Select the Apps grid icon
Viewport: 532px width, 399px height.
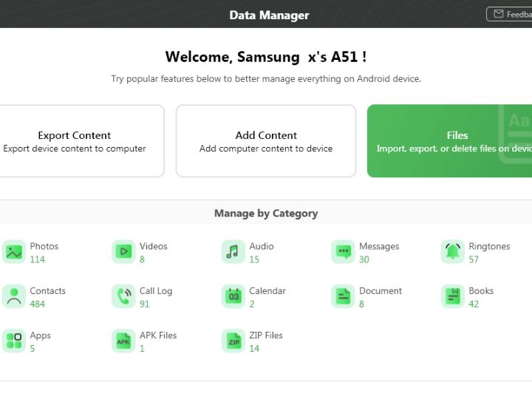(14, 341)
